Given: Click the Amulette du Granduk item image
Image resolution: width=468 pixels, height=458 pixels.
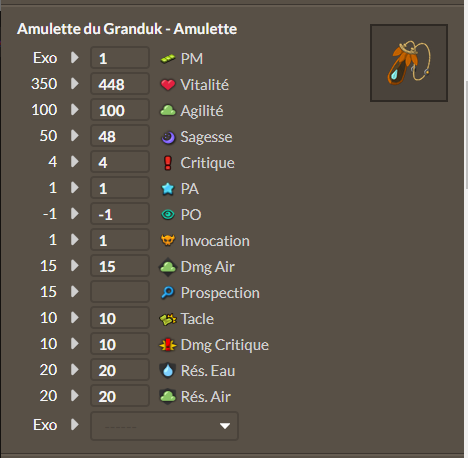Looking at the screenshot, I should coord(409,63).
